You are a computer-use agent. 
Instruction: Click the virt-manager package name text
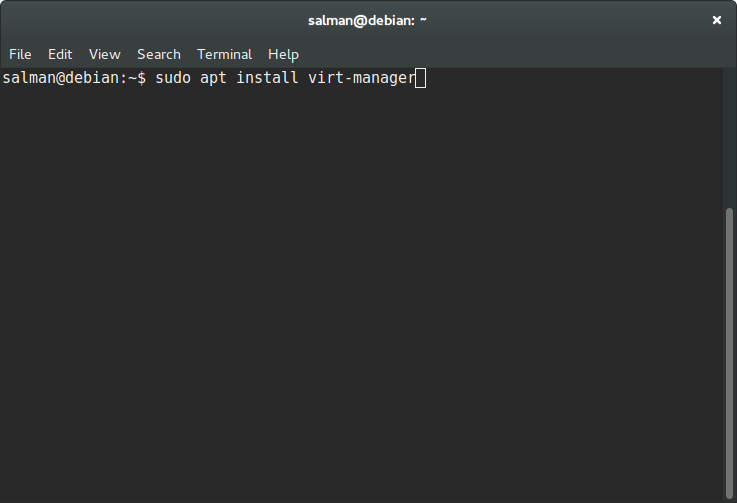pyautogui.click(x=361, y=78)
